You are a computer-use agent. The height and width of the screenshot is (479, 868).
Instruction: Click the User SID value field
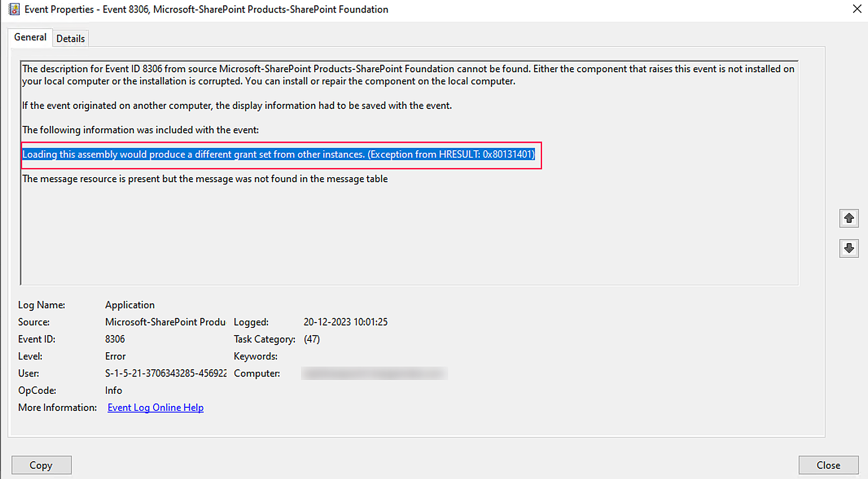click(x=165, y=373)
